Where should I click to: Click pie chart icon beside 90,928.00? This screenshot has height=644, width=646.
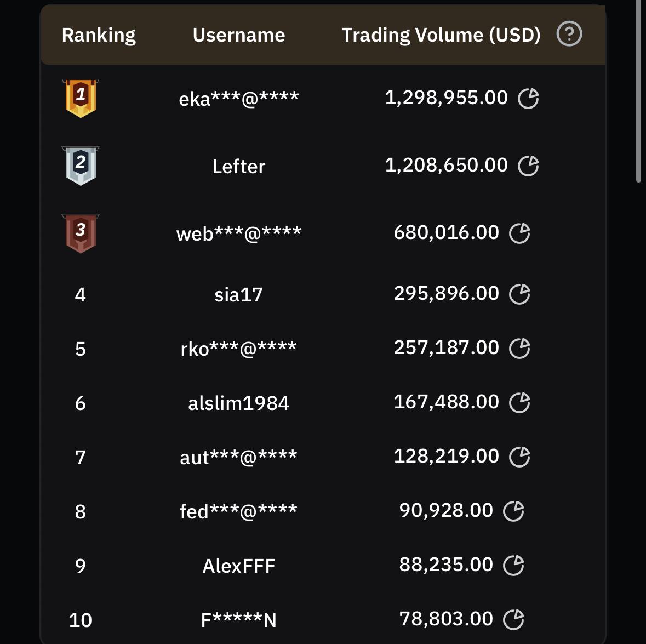(x=513, y=511)
